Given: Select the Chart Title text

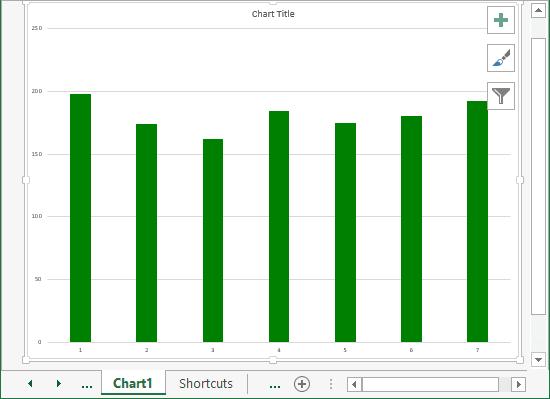Looking at the screenshot, I should pyautogui.click(x=273, y=14).
